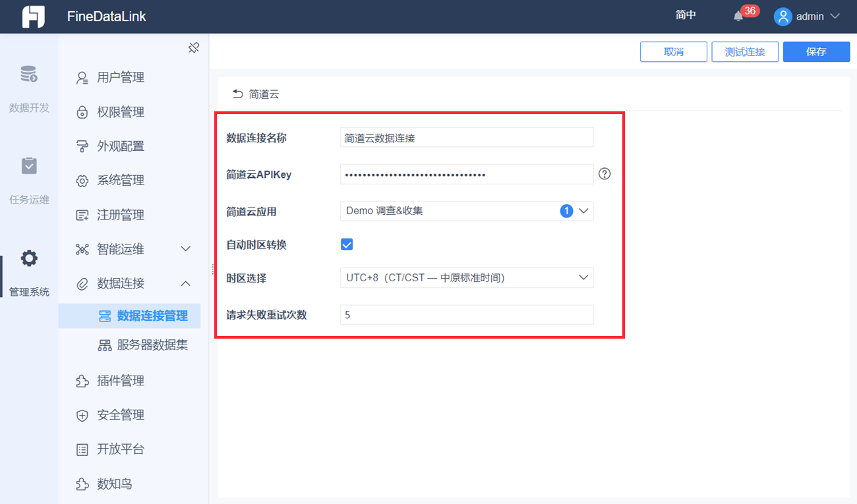Screen dimensions: 857x504
Task: Click the 简道云应用 dropdown arrow
Action: pos(583,211)
